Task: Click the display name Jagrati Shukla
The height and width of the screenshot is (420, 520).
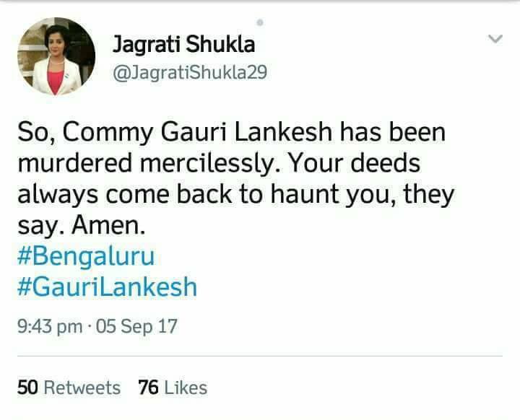Action: [x=183, y=45]
